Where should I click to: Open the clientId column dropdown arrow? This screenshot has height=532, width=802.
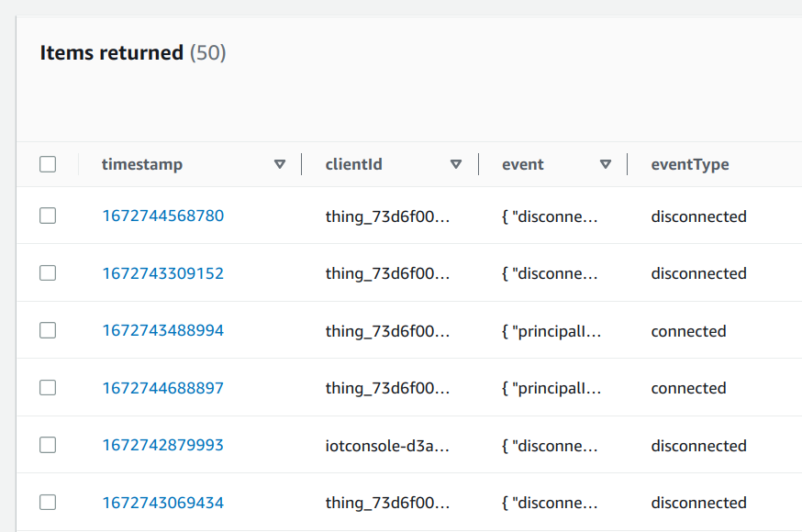pyautogui.click(x=456, y=164)
